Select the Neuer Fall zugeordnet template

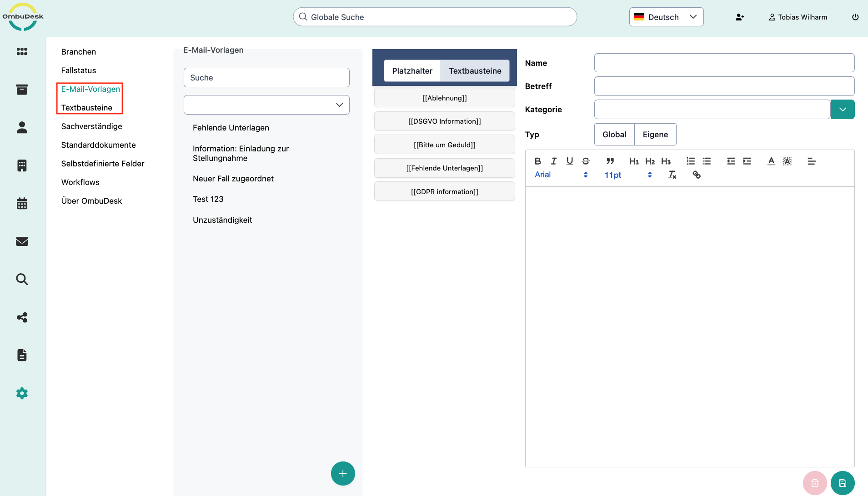coord(233,178)
